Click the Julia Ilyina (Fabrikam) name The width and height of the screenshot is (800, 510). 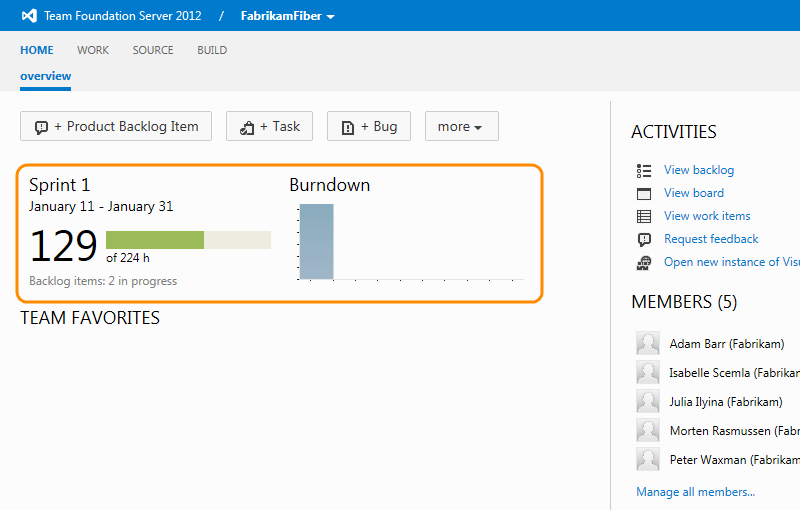click(x=726, y=402)
